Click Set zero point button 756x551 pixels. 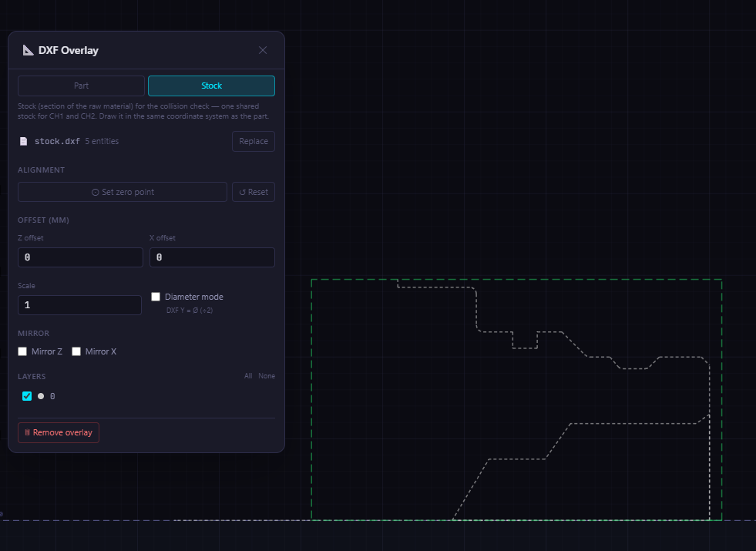coord(123,192)
